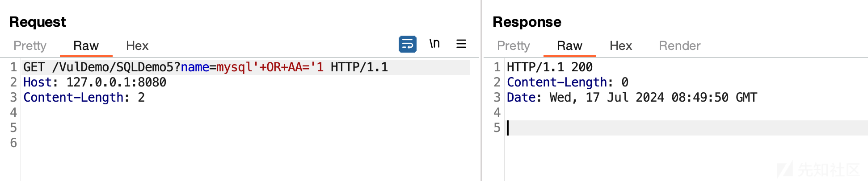Click the GET request line text

(206, 67)
